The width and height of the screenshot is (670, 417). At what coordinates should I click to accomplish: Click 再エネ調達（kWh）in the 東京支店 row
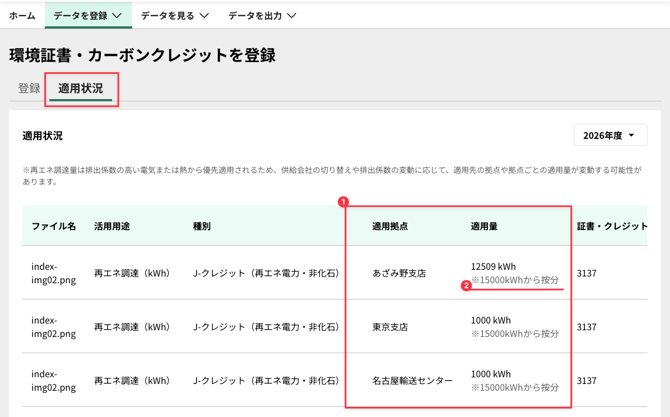[132, 327]
